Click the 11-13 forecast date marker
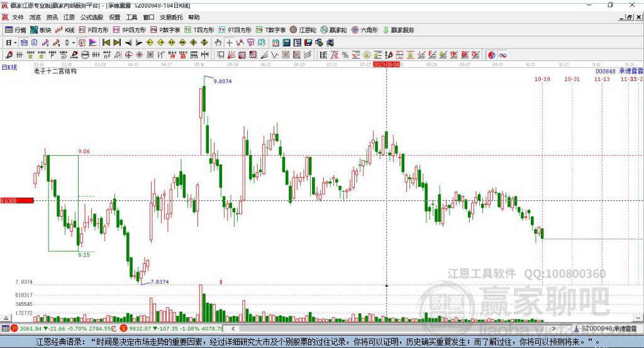This screenshot has width=644, height=348. pyautogui.click(x=602, y=79)
